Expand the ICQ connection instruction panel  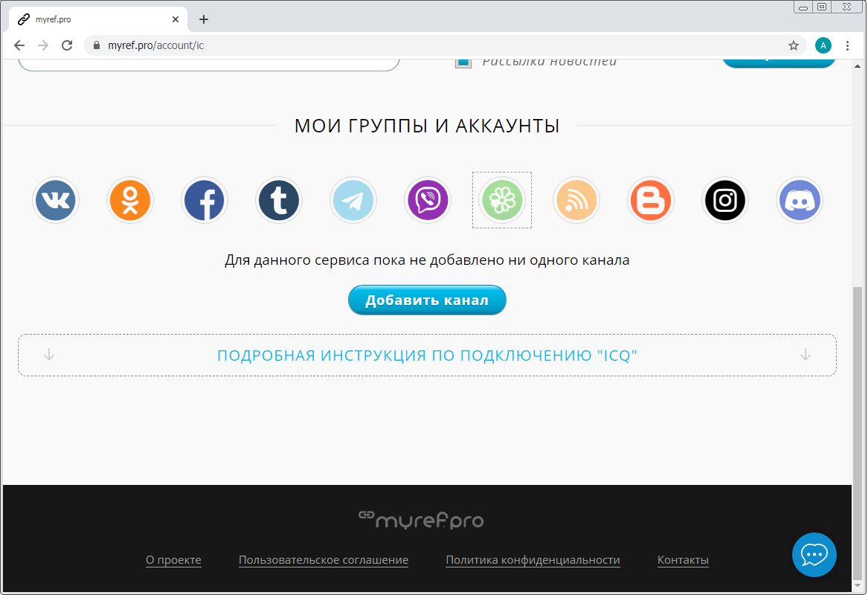(428, 355)
